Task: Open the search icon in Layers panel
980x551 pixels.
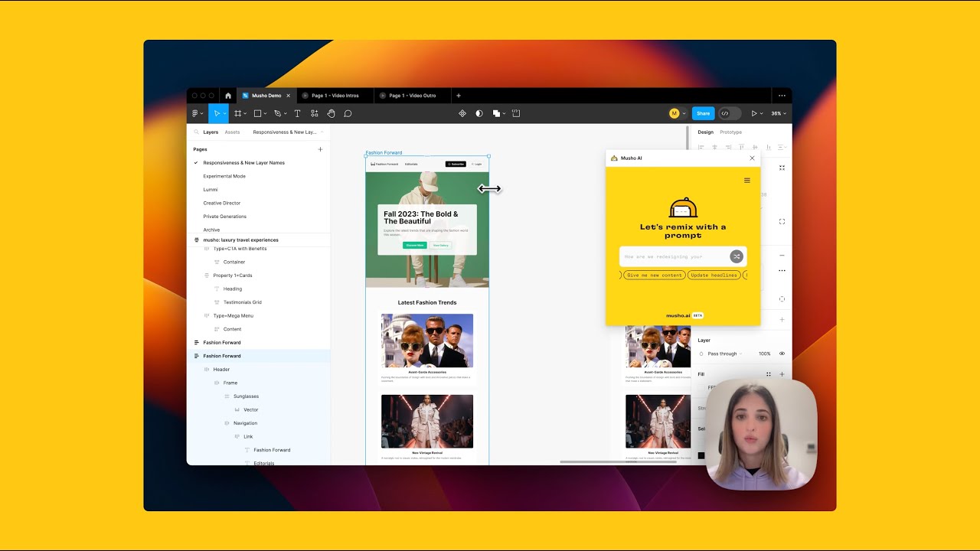Action: coord(197,132)
